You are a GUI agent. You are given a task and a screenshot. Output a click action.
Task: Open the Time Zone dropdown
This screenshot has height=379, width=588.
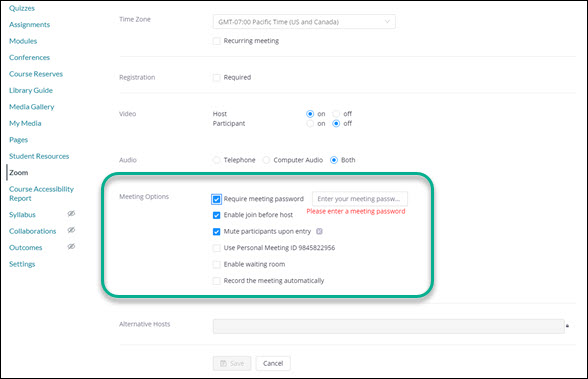click(304, 22)
